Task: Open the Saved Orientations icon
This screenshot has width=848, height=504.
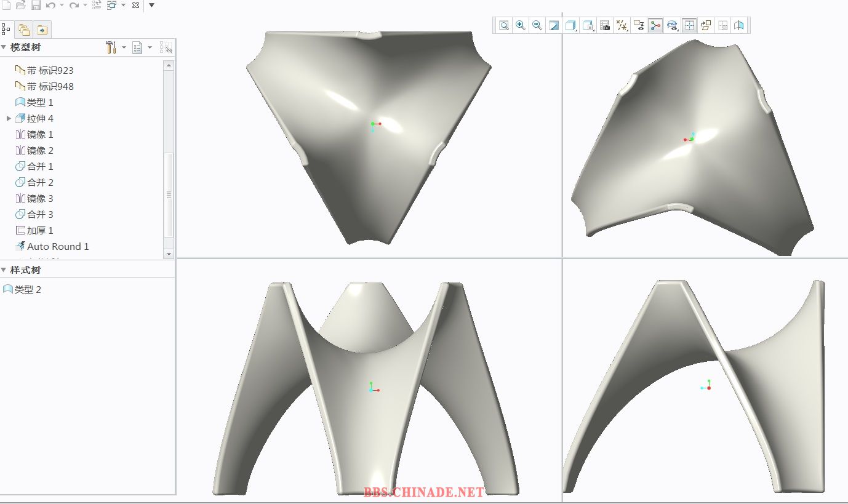Action: click(588, 25)
